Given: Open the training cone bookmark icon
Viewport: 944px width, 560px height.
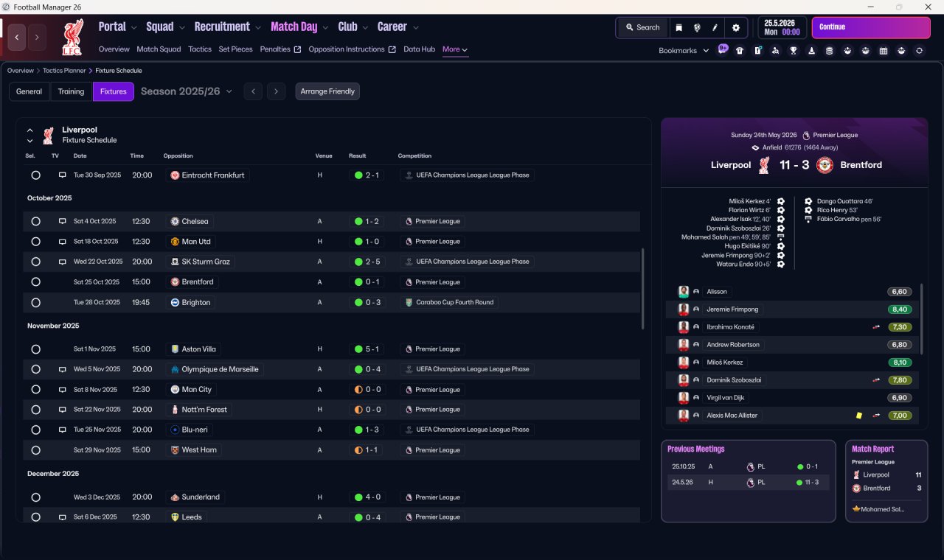Looking at the screenshot, I should click(811, 51).
